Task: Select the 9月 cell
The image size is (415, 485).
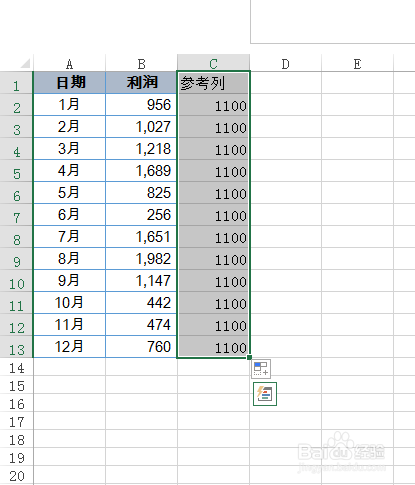Action: pyautogui.click(x=70, y=281)
